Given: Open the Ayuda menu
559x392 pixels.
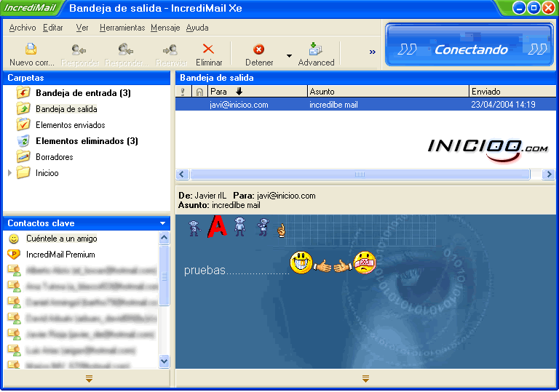Looking at the screenshot, I should [197, 28].
